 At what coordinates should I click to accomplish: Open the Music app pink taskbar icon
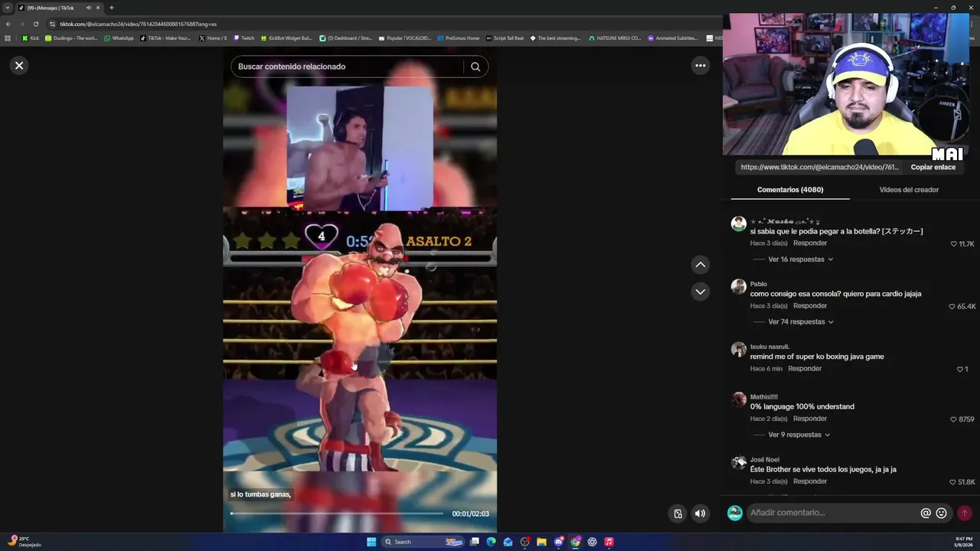coord(609,542)
